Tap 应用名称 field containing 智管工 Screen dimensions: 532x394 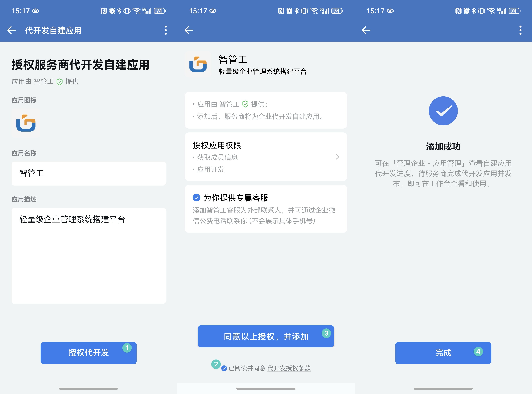tap(88, 173)
